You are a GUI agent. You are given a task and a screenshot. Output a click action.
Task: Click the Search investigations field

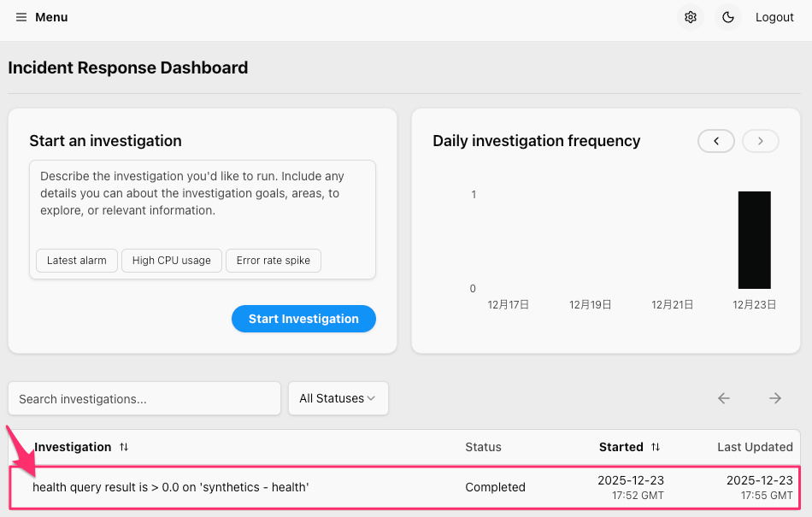pyautogui.click(x=144, y=398)
